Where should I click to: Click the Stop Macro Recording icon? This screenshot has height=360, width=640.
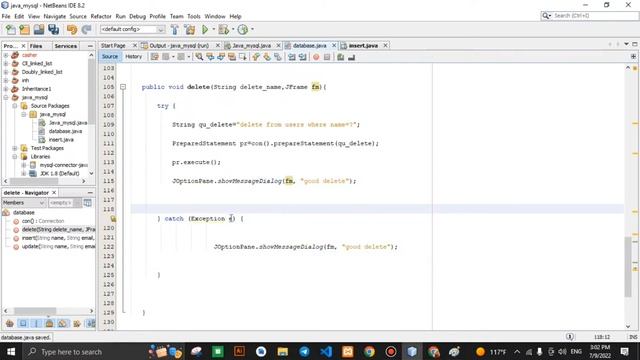[x=327, y=57]
